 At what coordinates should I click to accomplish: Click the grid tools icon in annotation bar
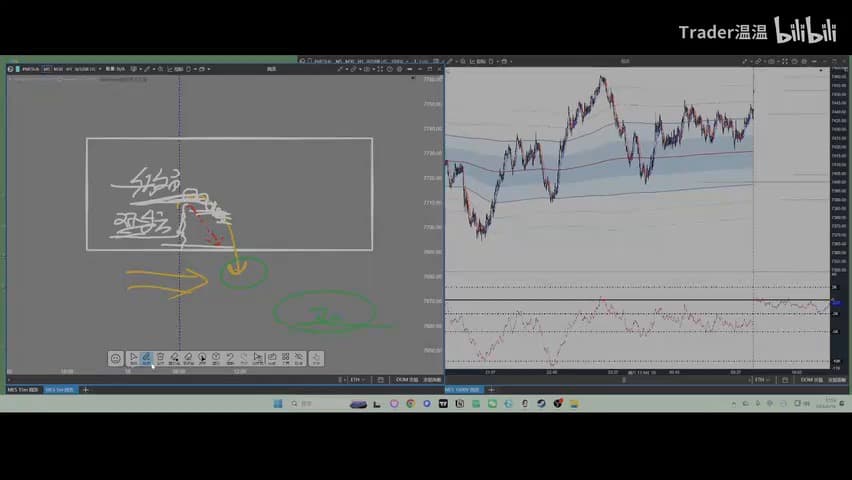pyautogui.click(x=286, y=358)
